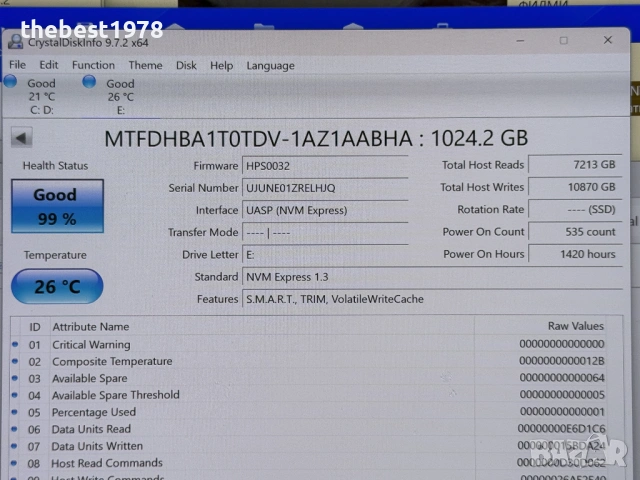Click the Drive Letter field E:
Image resolution: width=640 pixels, height=480 pixels.
325,255
